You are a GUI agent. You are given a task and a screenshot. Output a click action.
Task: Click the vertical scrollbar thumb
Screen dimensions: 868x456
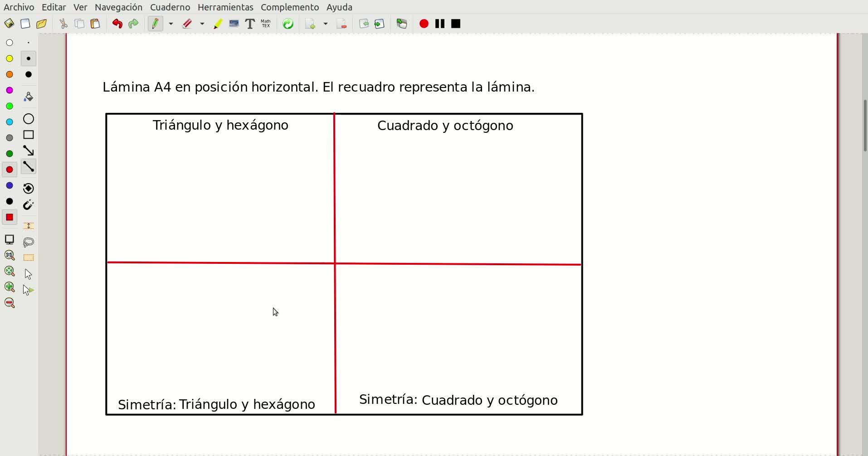[x=865, y=126]
